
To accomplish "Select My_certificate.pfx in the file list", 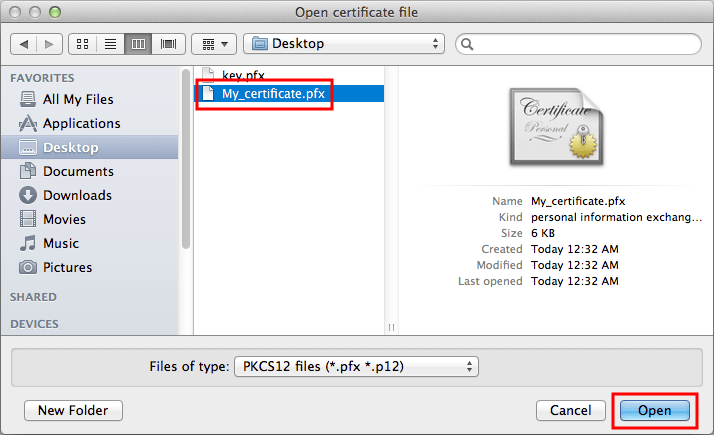I will [x=289, y=93].
